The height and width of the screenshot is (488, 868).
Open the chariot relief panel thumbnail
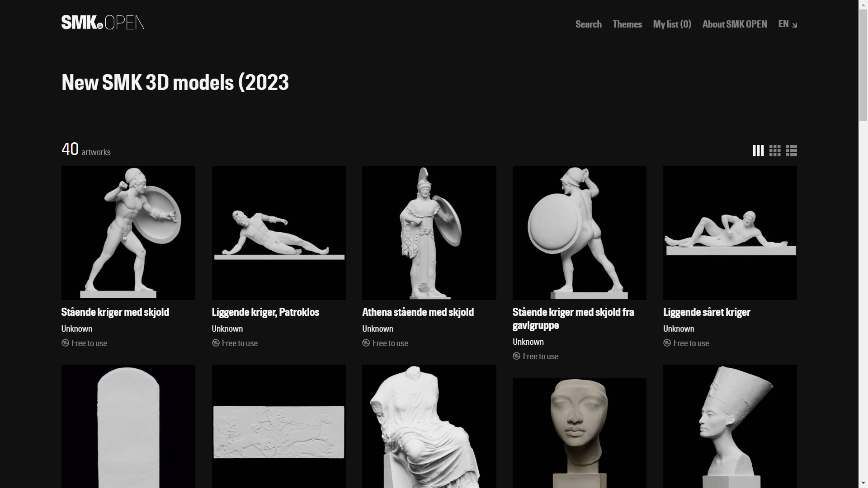[x=279, y=426]
